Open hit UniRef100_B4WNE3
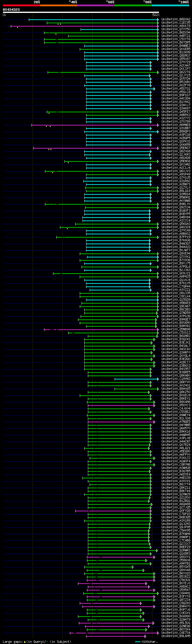Image resolution: width=192 pixels, height=644 pixels. pyautogui.click(x=176, y=46)
